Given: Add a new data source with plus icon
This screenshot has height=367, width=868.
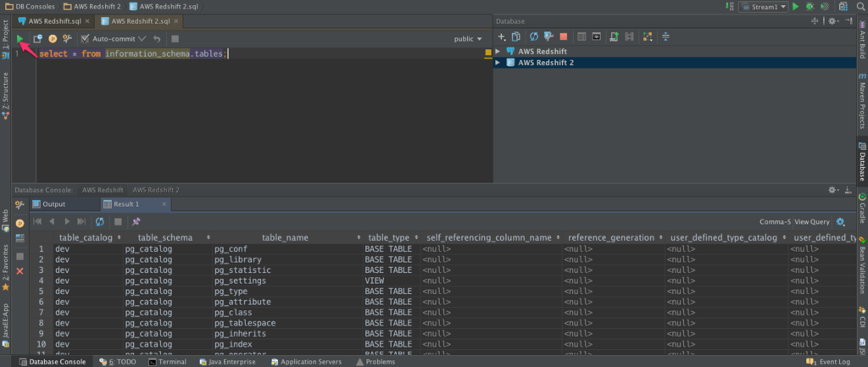Looking at the screenshot, I should pos(502,36).
